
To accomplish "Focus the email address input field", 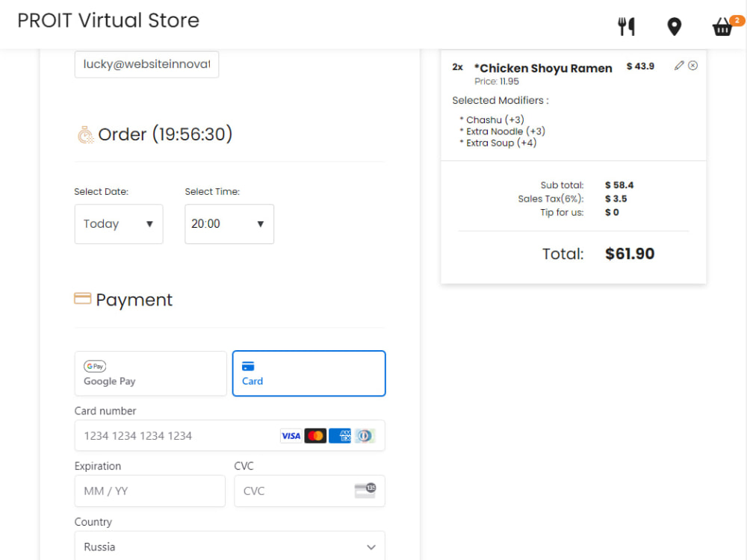I will (146, 64).
